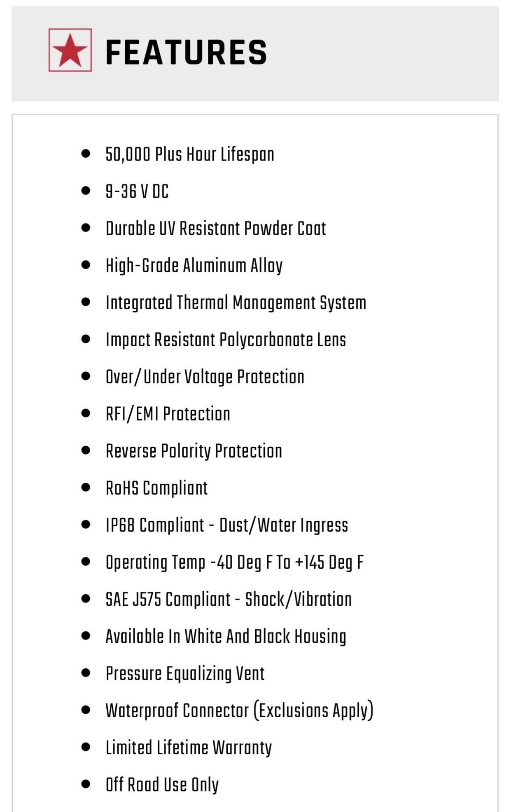Click 'Limited Lifetime Warranty' text
This screenshot has width=511, height=812.
189,748
